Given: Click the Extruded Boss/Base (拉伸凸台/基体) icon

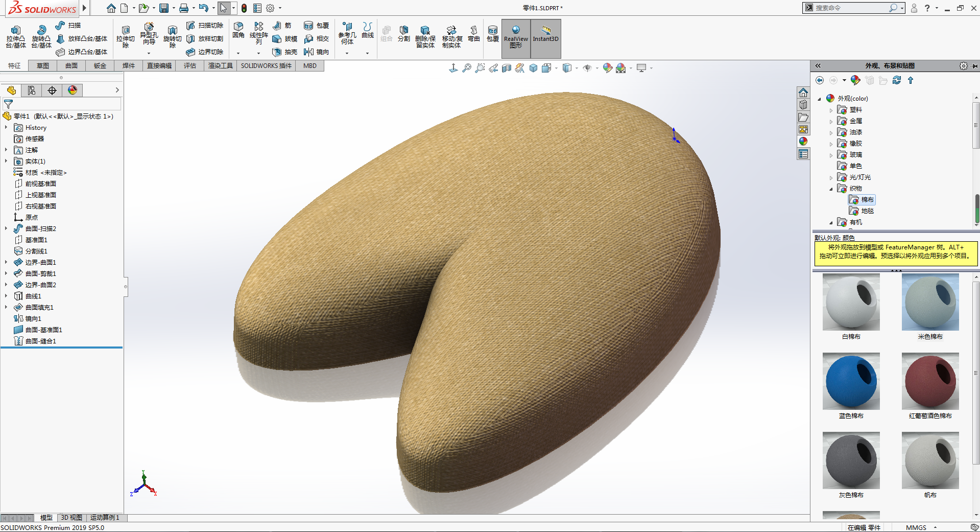Looking at the screenshot, I should click(x=15, y=31).
